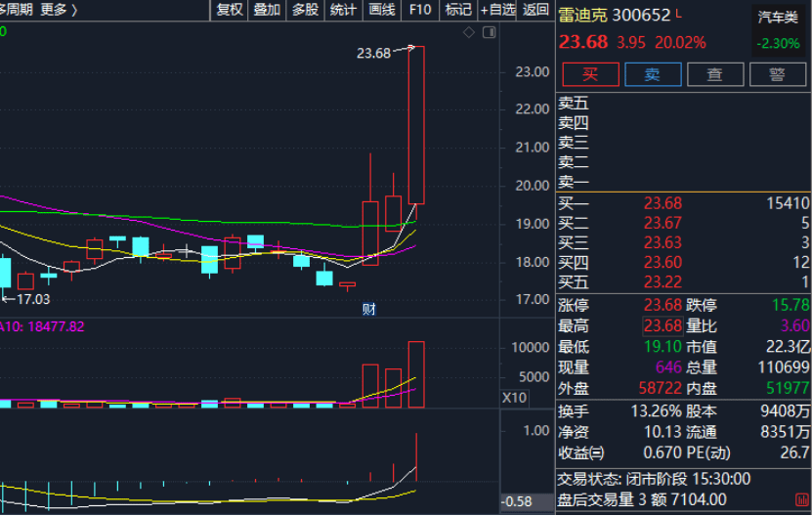Viewport: 812px width, 516px height.
Task: Select the 多股 multi-stock view
Action: [x=305, y=10]
